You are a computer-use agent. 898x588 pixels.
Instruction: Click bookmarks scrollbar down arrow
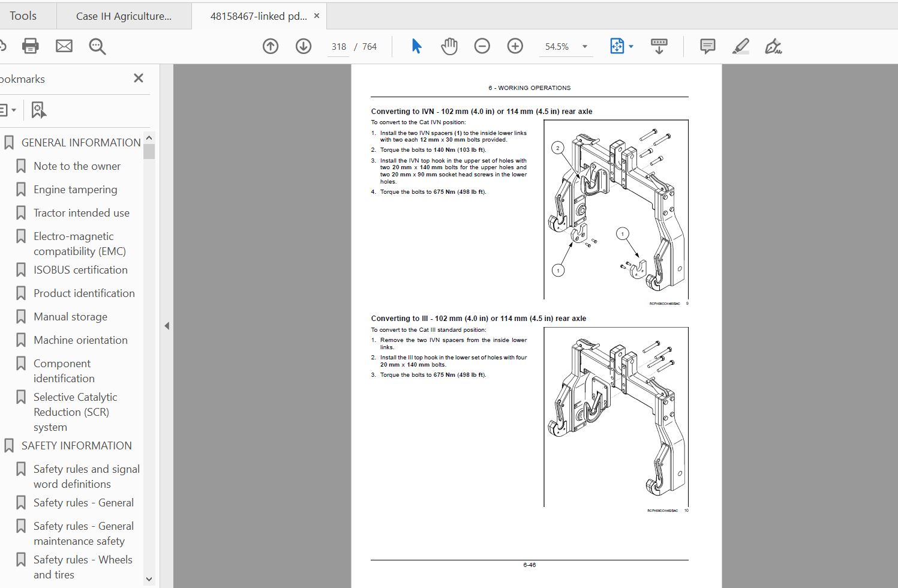click(149, 579)
